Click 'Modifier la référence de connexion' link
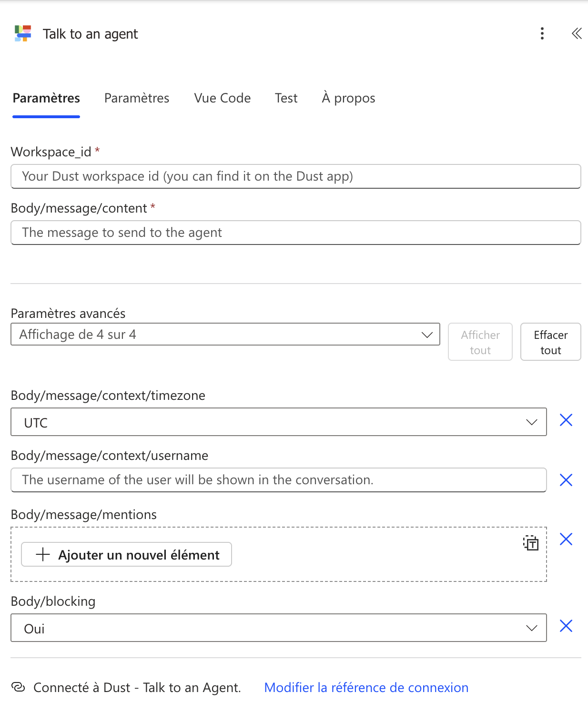Screen dimensions: 588x713 (x=366, y=688)
